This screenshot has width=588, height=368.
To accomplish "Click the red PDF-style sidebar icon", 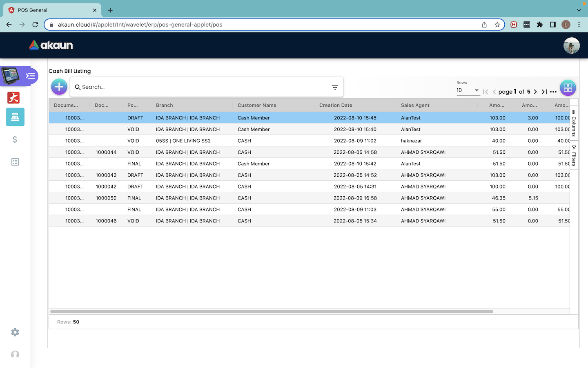I will [x=13, y=98].
